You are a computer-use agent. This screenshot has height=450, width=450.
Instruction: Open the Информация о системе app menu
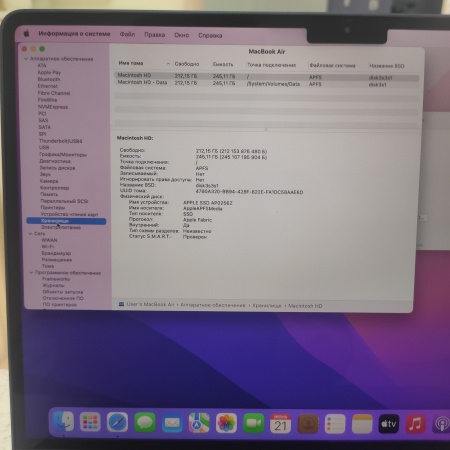74,34
